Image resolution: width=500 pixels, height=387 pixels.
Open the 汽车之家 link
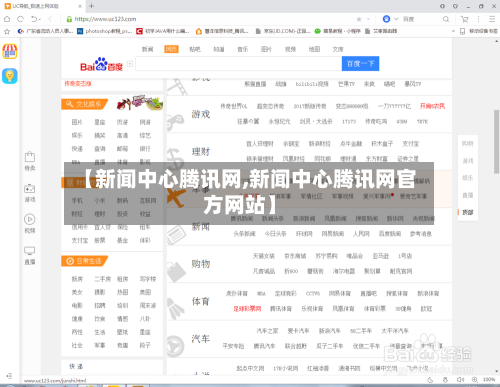click(x=267, y=331)
